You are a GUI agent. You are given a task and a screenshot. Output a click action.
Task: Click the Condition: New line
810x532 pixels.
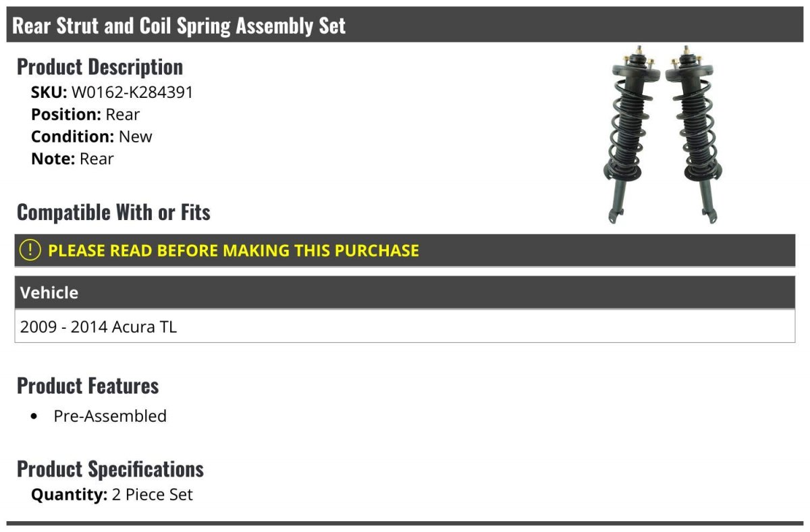[92, 136]
